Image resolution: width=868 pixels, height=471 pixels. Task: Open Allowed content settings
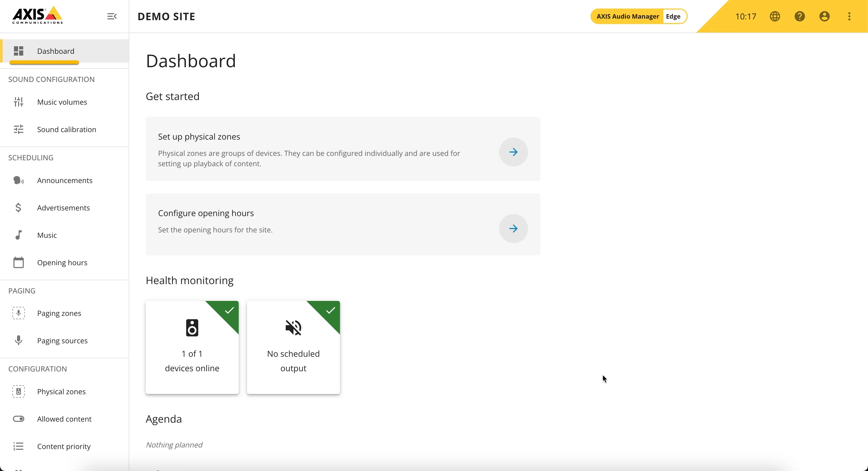65,419
